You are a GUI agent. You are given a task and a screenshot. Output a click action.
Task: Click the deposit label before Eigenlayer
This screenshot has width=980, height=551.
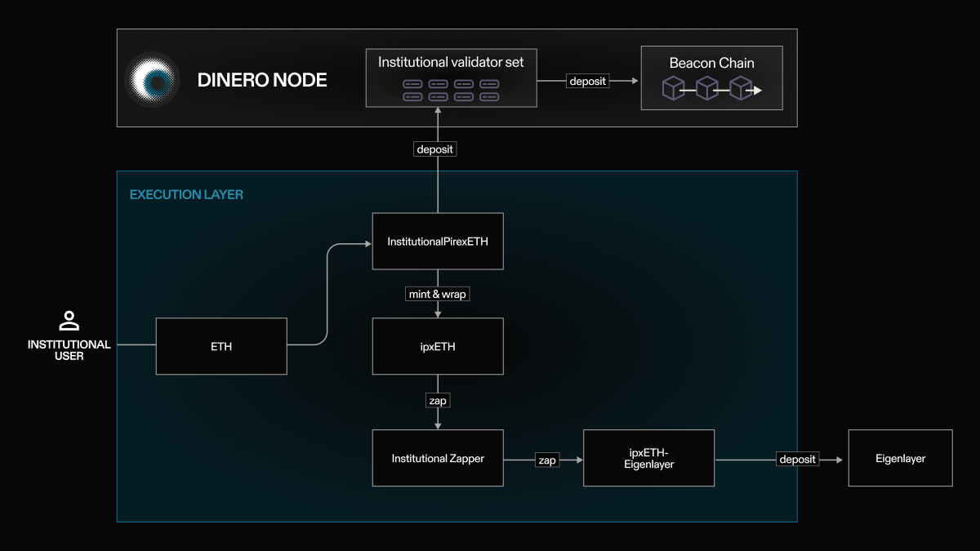797,460
